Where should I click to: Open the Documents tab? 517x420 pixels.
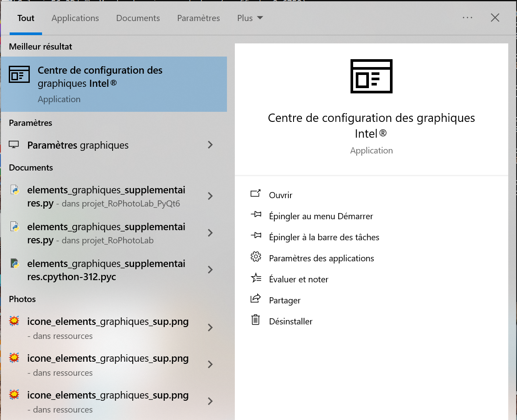[138, 18]
